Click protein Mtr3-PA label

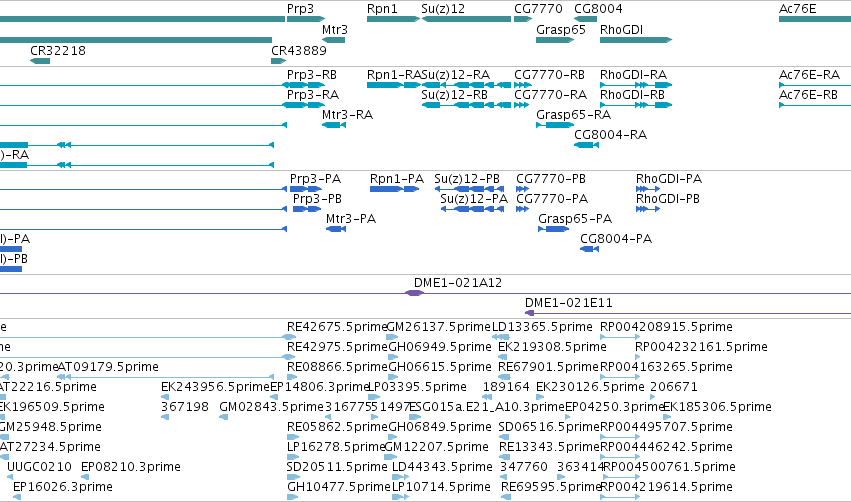351,219
